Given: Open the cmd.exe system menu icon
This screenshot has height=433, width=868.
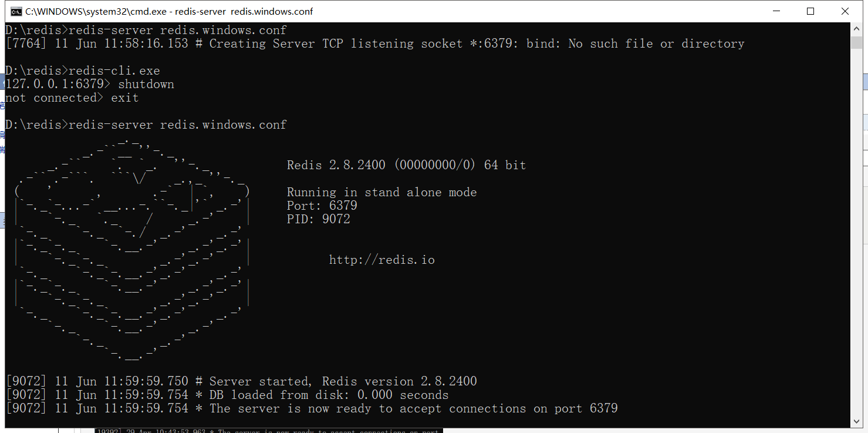Looking at the screenshot, I should (x=17, y=11).
